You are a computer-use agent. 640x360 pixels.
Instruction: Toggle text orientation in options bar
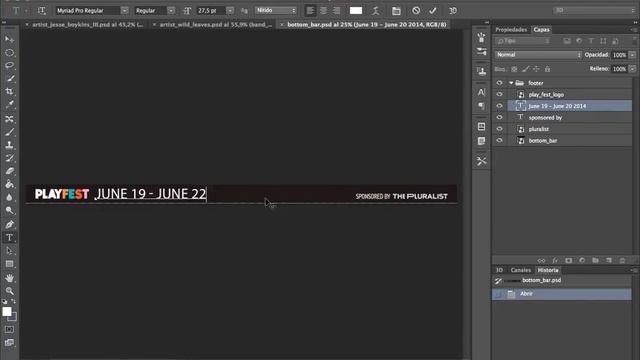click(x=41, y=11)
